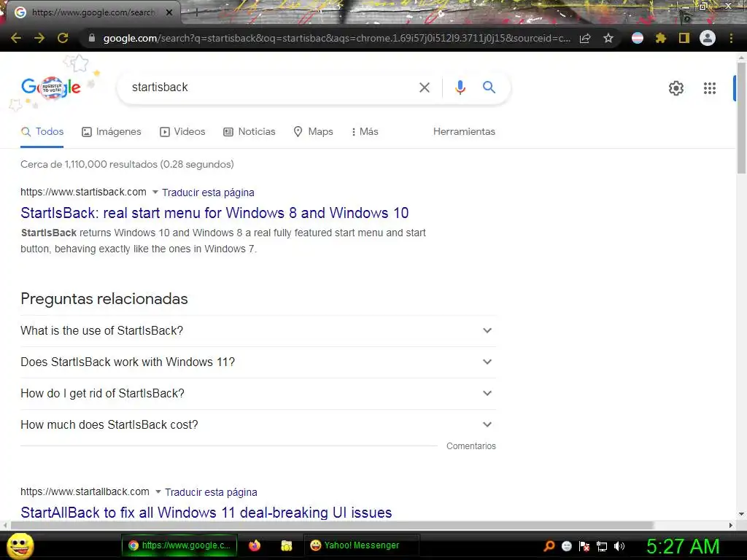Click the vertical scrollbar thumb
This screenshot has height=560, width=747.
(x=741, y=117)
